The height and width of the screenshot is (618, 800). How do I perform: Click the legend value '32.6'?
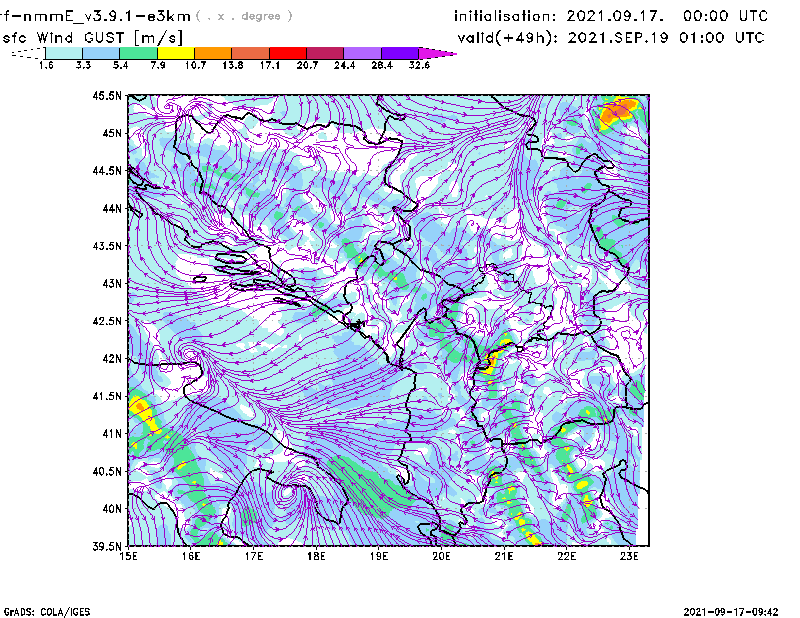point(419,65)
